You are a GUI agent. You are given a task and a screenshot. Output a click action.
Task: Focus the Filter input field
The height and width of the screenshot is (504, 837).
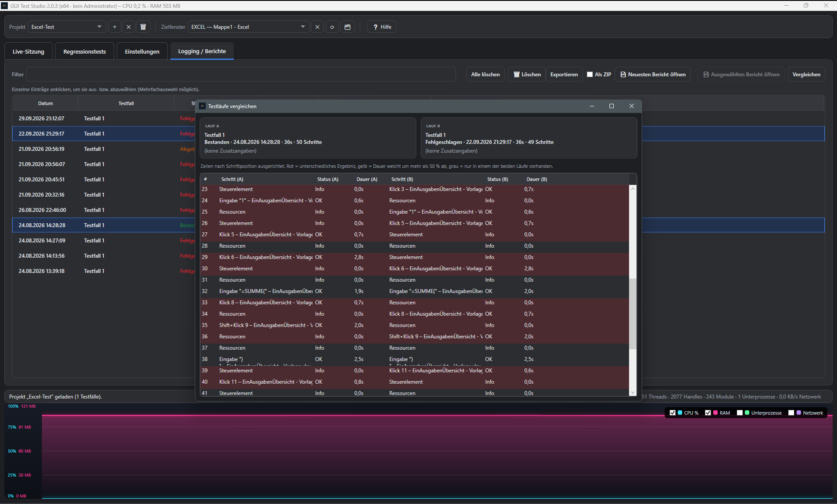pyautogui.click(x=241, y=75)
